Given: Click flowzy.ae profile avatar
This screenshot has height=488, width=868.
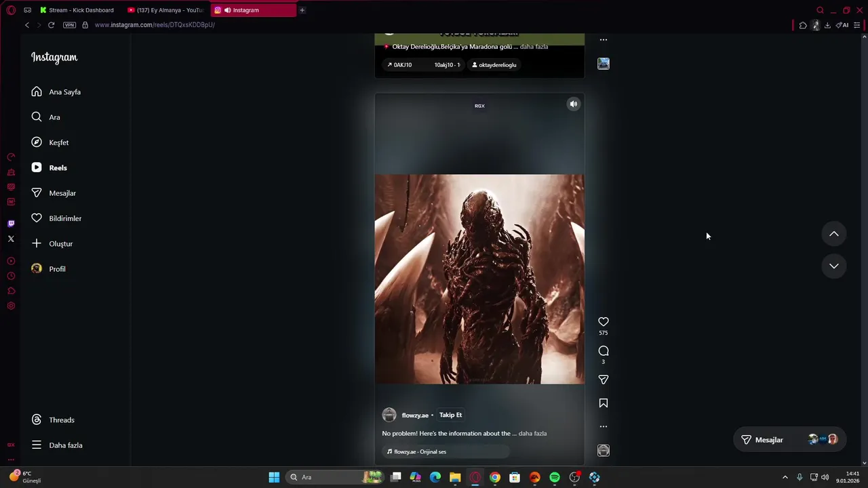Looking at the screenshot, I should [x=389, y=415].
